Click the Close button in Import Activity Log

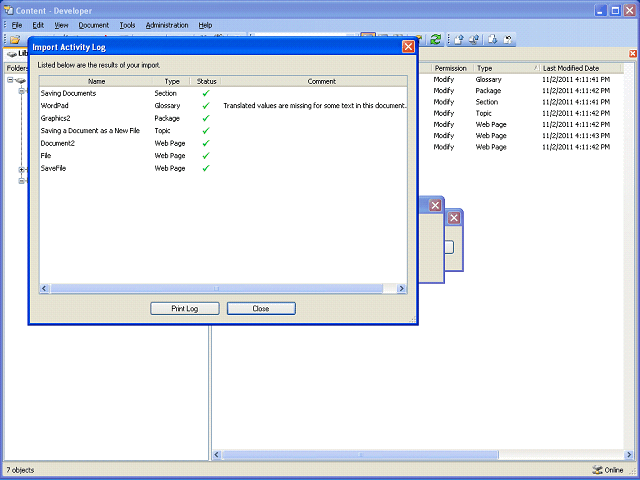pos(261,309)
